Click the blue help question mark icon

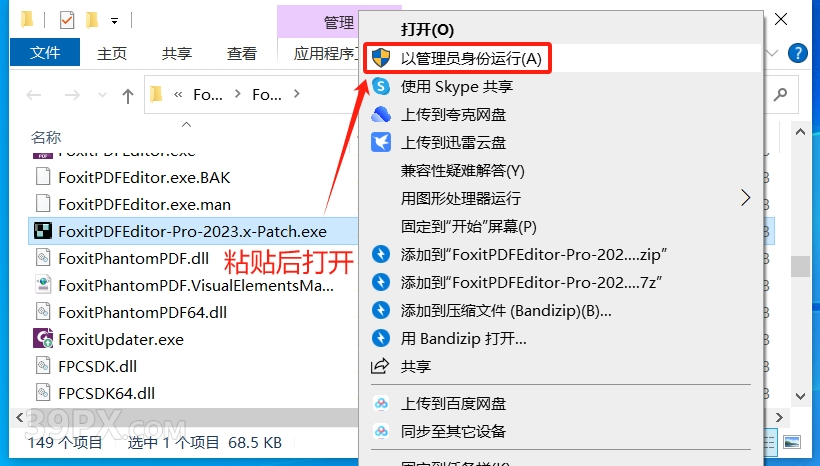click(x=798, y=53)
